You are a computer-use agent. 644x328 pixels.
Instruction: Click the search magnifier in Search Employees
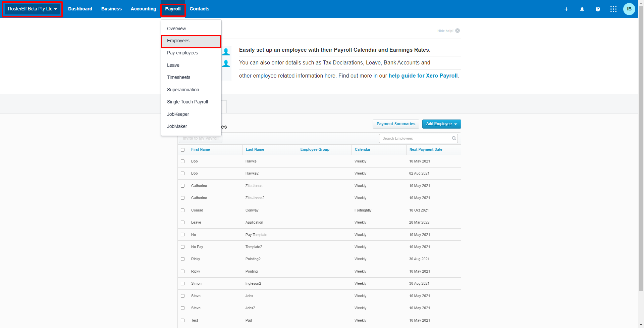point(454,138)
